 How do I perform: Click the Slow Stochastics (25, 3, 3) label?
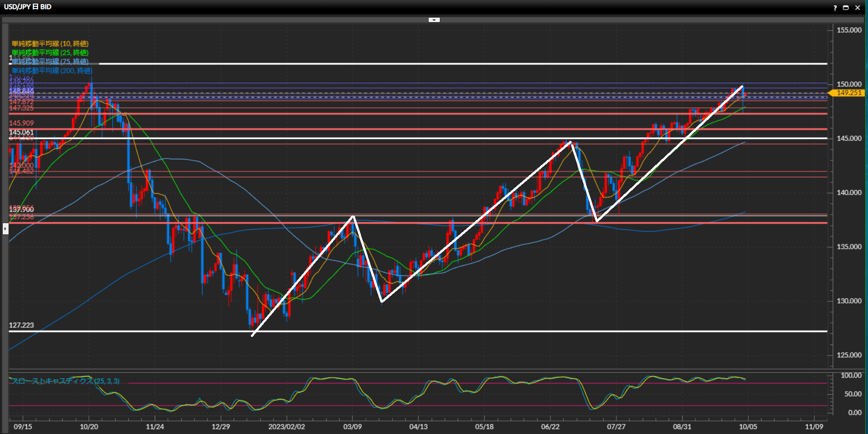click(65, 381)
